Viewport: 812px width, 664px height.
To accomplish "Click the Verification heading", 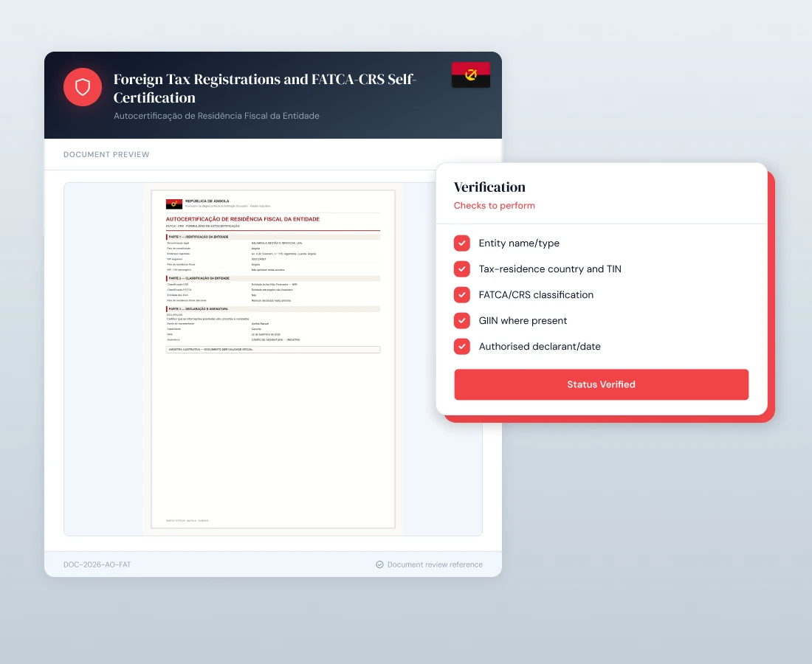I will point(489,187).
